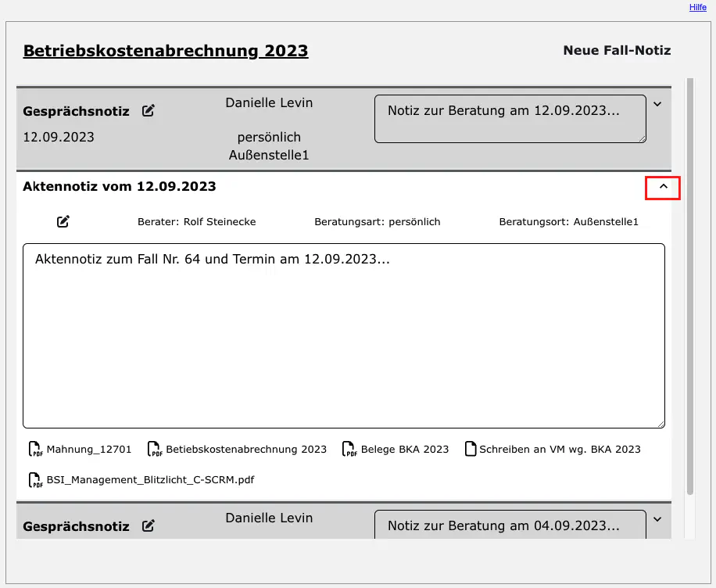Open BSI_Management_Blitzlicht_C-SCRM.pdf file icon
The width and height of the screenshot is (716, 588).
[36, 480]
